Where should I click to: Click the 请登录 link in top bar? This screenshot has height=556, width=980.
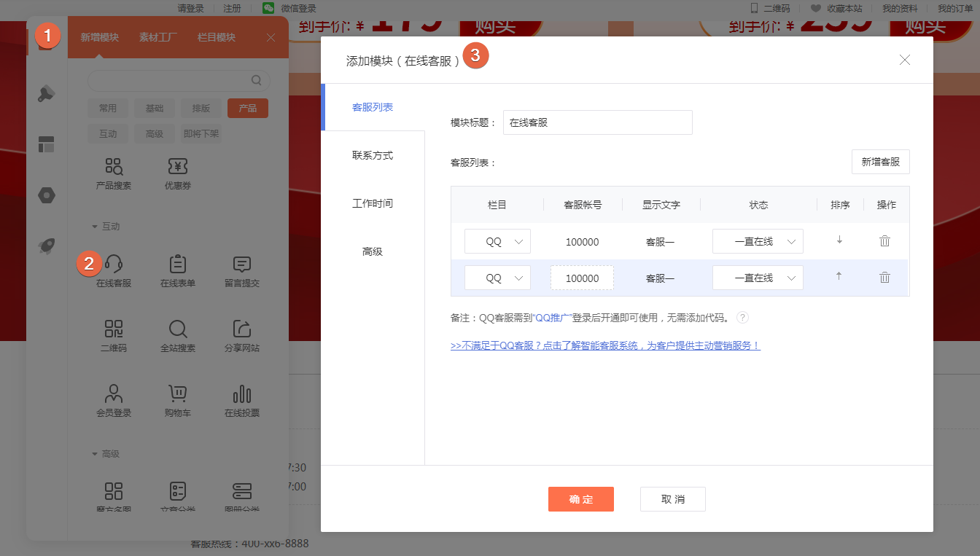191,8
